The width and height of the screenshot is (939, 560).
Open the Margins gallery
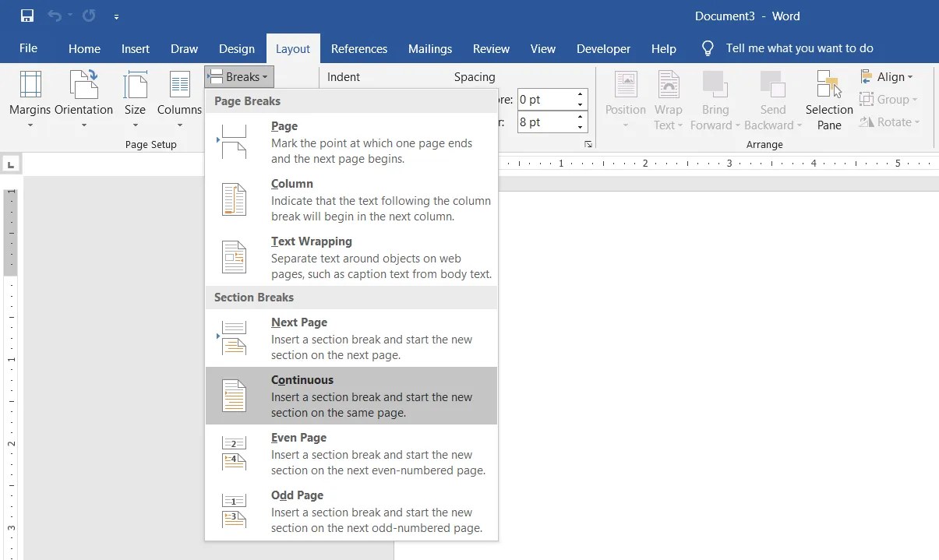point(30,97)
